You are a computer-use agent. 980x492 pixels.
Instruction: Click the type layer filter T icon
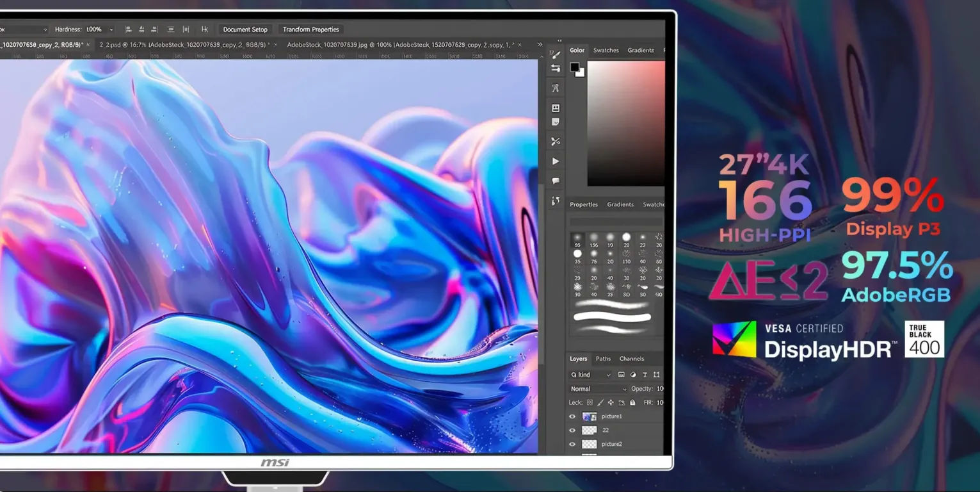click(645, 375)
